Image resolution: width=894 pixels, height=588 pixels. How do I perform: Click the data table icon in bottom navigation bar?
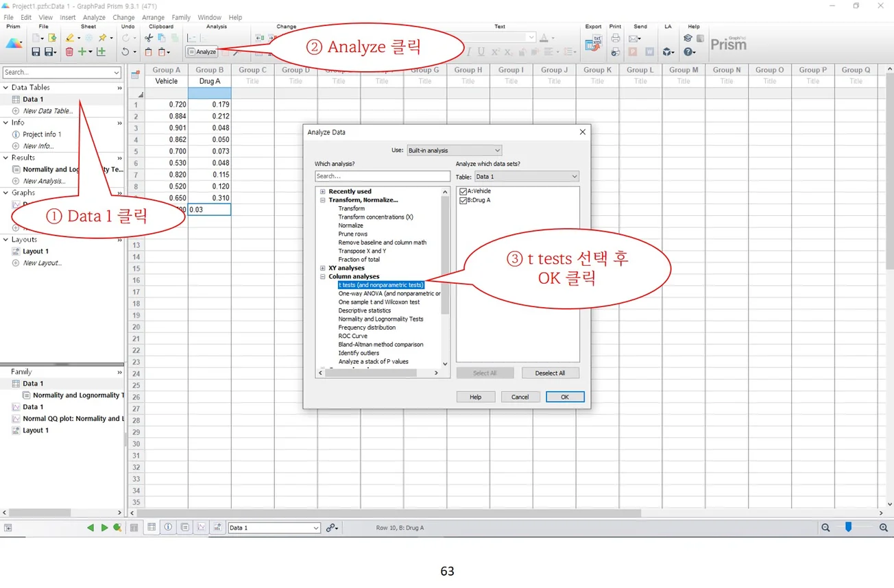pos(152,528)
